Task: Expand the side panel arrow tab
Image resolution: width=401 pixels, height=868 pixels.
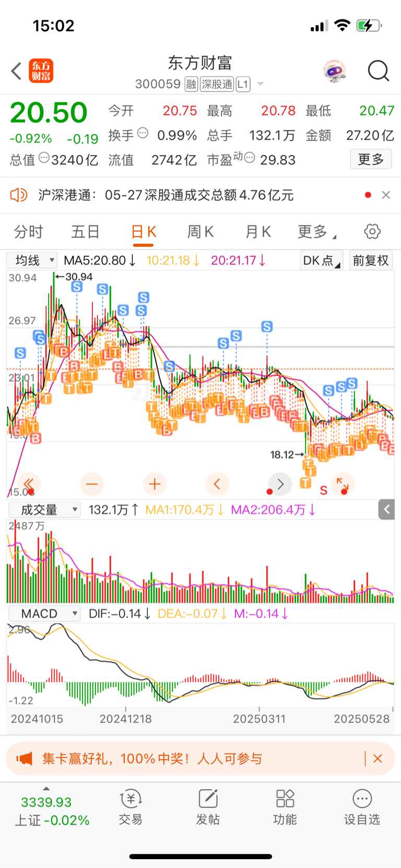Action: tap(386, 509)
